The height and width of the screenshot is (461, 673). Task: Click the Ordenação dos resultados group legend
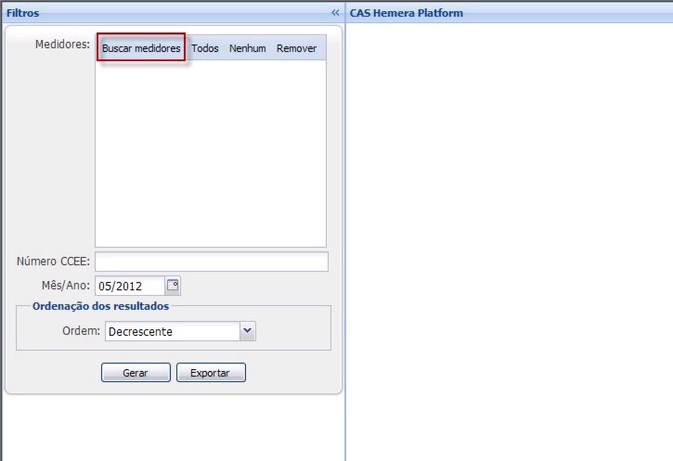coord(100,306)
